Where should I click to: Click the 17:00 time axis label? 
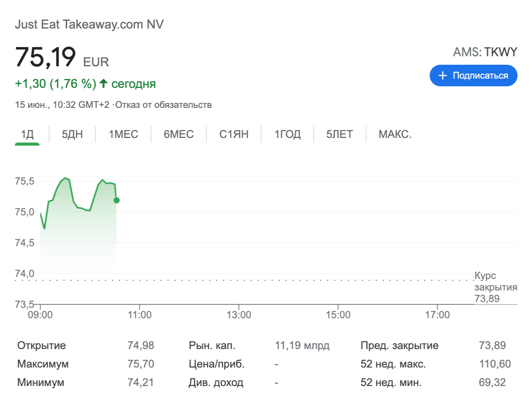coord(437,315)
